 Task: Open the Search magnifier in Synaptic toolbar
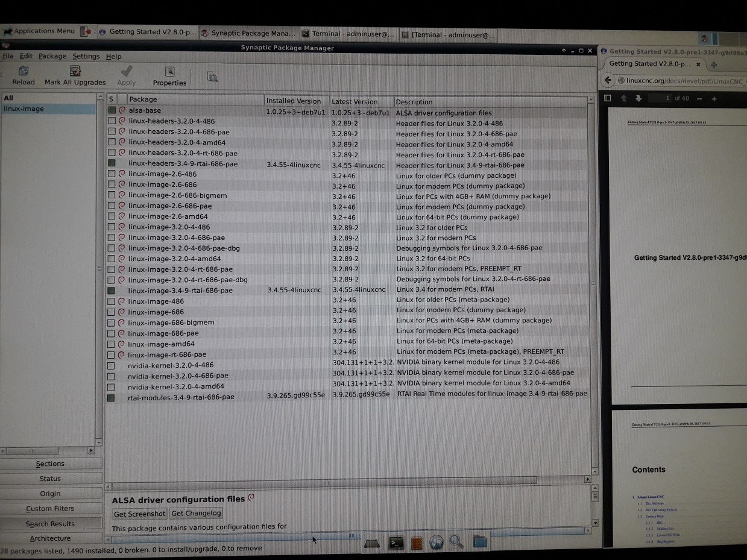[212, 77]
